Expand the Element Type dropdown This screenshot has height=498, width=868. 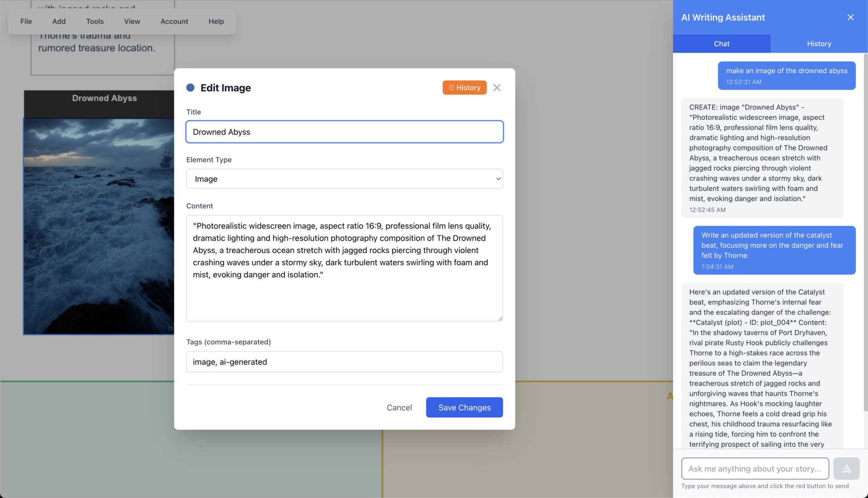(344, 179)
